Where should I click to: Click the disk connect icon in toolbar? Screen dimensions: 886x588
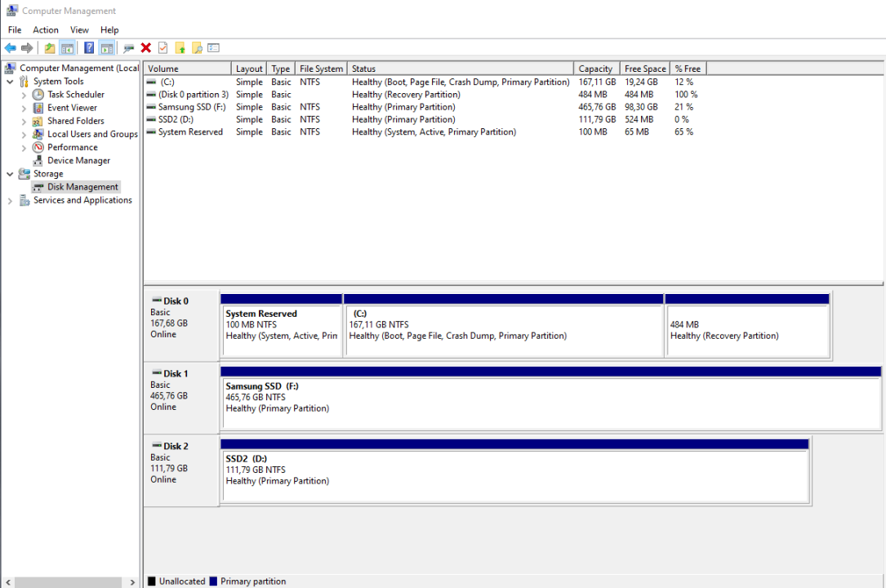pos(129,48)
